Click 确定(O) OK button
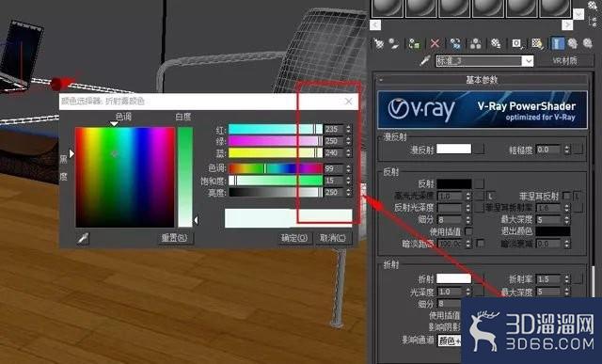The height and width of the screenshot is (364, 602). 294,238
